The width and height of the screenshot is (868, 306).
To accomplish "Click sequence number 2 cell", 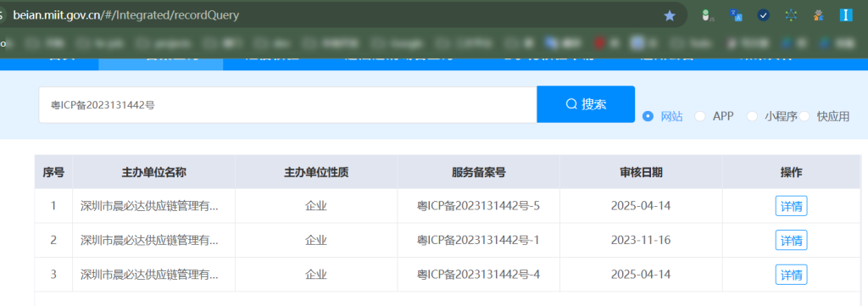I will pos(53,240).
